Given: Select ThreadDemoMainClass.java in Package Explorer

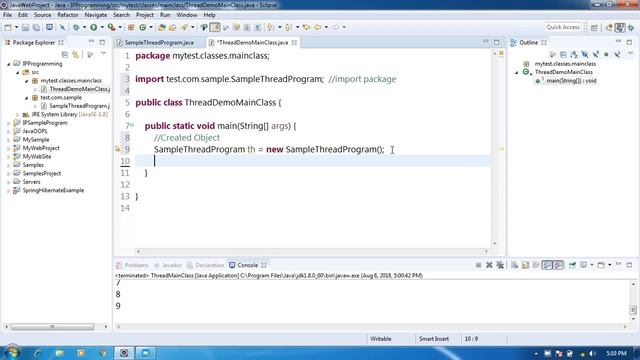Looking at the screenshot, I should tap(80, 89).
